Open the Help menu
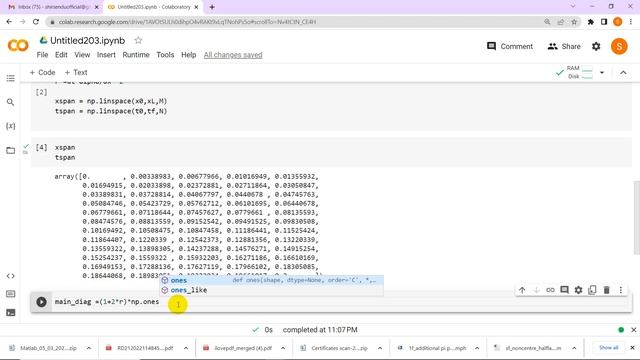This screenshot has height=360, width=640. pos(189,55)
